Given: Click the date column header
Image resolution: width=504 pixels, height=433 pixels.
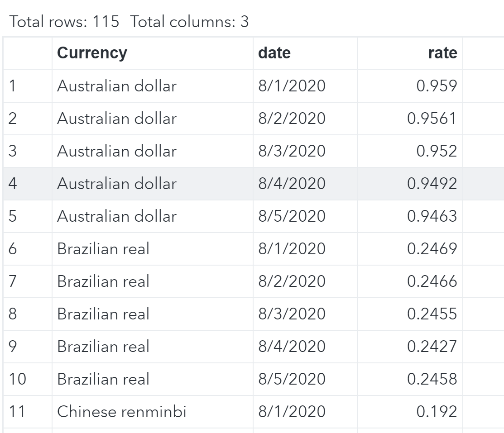Looking at the screenshot, I should pos(274,53).
